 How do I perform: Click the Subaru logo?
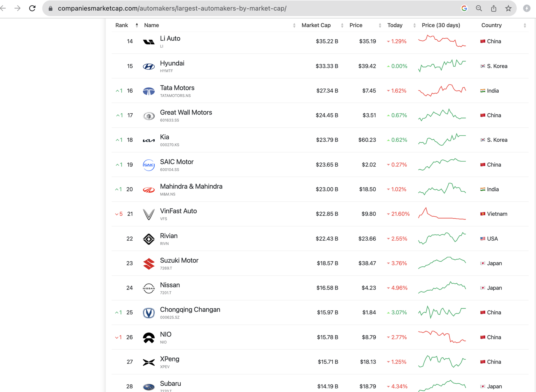(149, 387)
